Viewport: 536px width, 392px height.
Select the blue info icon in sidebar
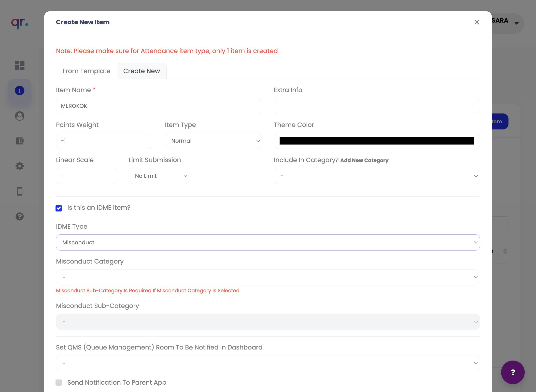coord(20,91)
